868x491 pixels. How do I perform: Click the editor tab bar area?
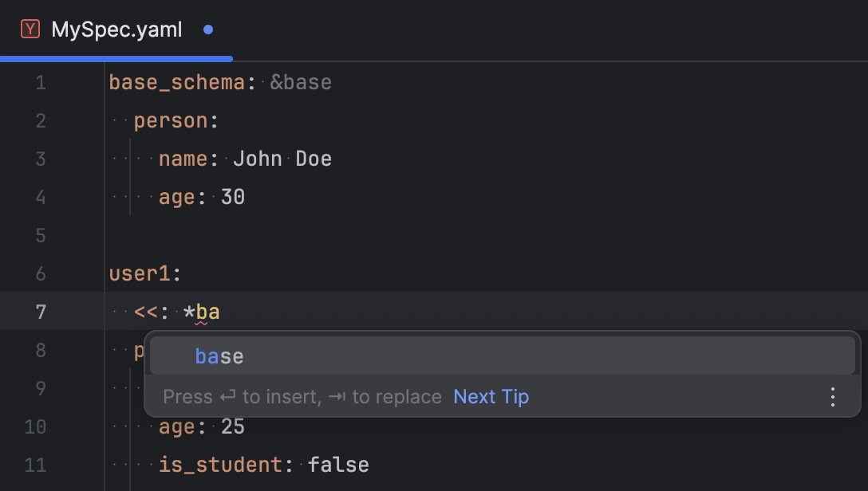coord(479,29)
